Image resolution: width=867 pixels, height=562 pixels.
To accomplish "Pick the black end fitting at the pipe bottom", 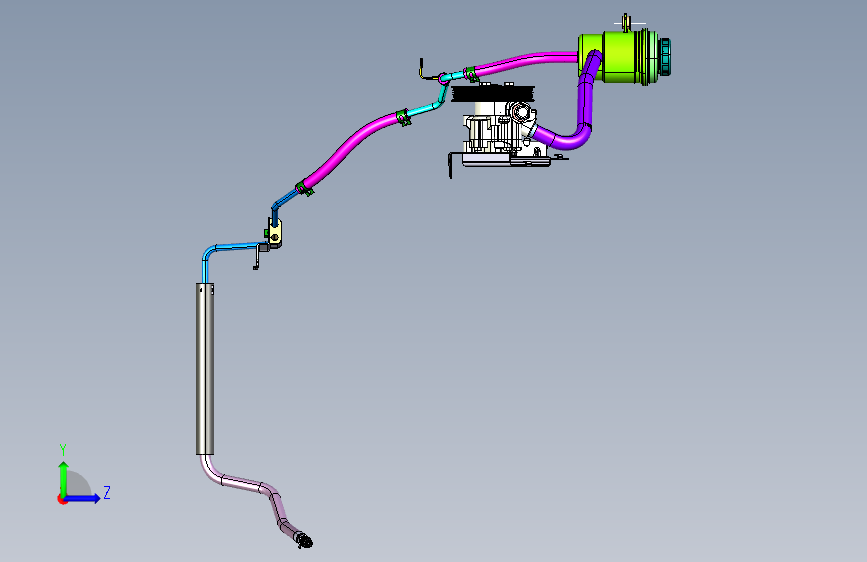I will point(304,540).
